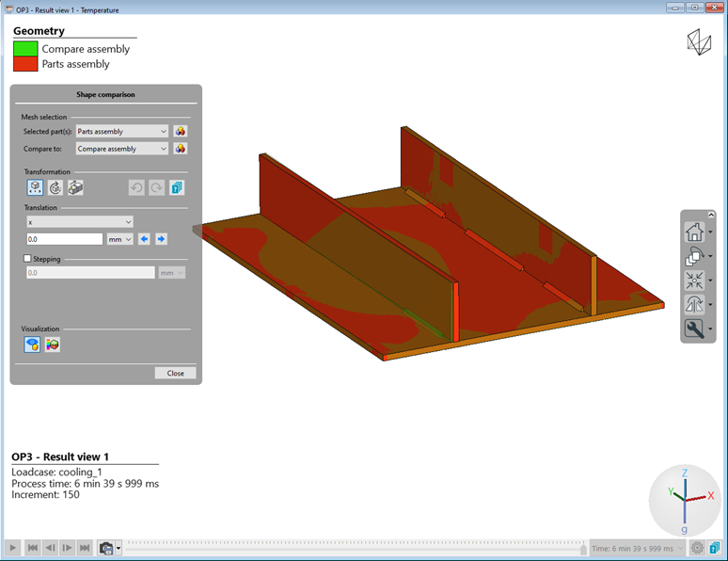Close the Shape comparison panel

(x=176, y=374)
